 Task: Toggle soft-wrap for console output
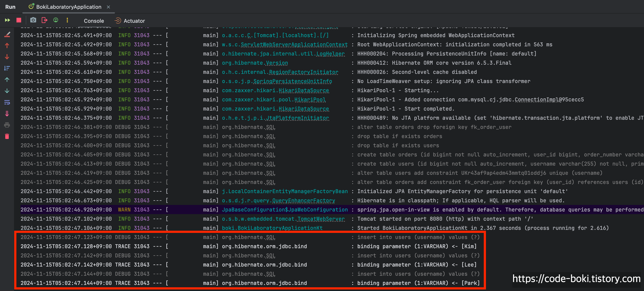pyautogui.click(x=7, y=102)
